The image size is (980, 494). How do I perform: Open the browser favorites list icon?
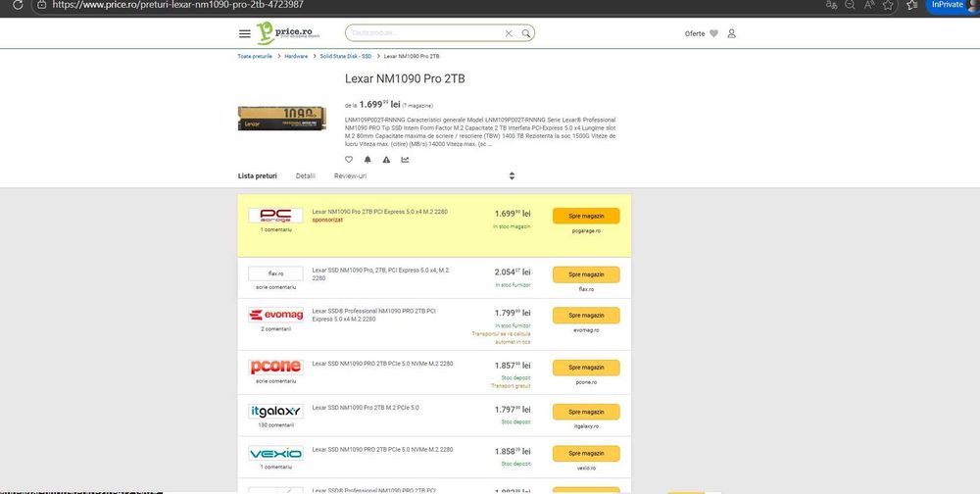[x=911, y=4]
